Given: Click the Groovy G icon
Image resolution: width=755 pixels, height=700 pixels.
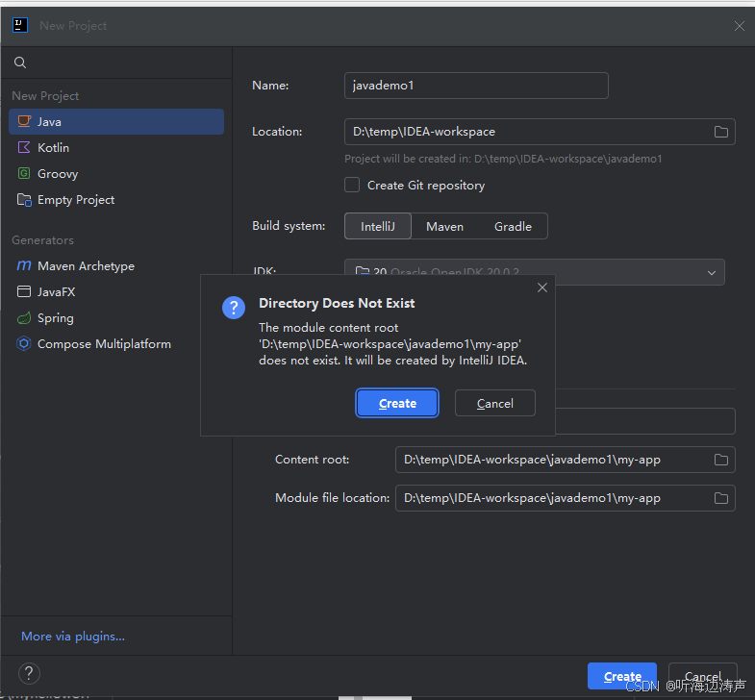Looking at the screenshot, I should pyautogui.click(x=24, y=173).
